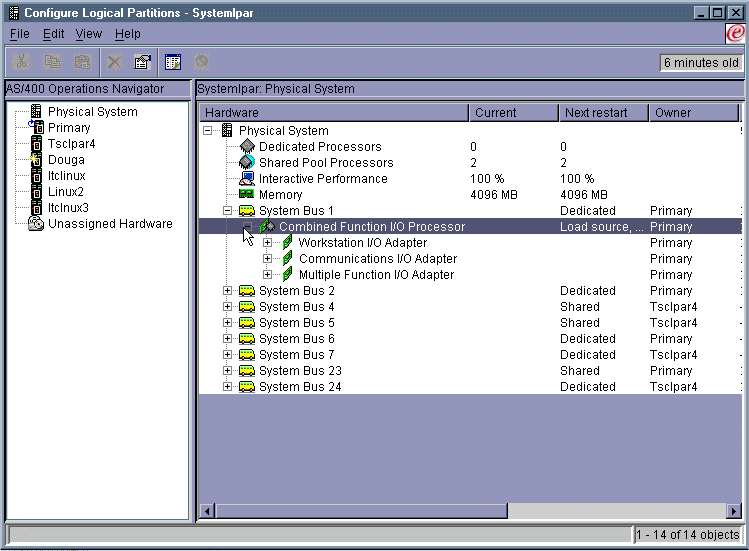Viewport: 749px width, 551px height.
Task: Select the System Bus 23 row label
Action: pos(300,371)
